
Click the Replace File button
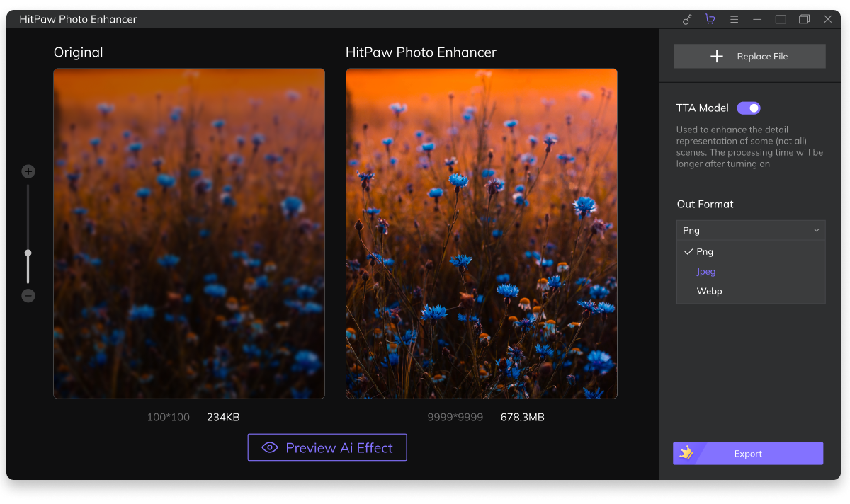pyautogui.click(x=749, y=57)
